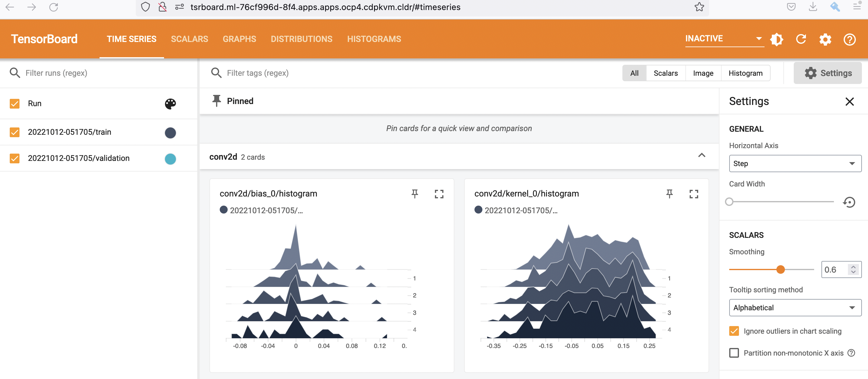This screenshot has width=868, height=379.
Task: Open the Tooltip sorting Alphabetical dropdown
Action: 795,308
